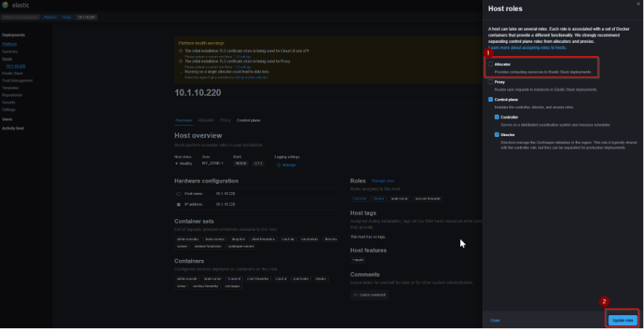644x329 pixels.
Task: Open Deployments in the sidebar
Action: (x=13, y=35)
